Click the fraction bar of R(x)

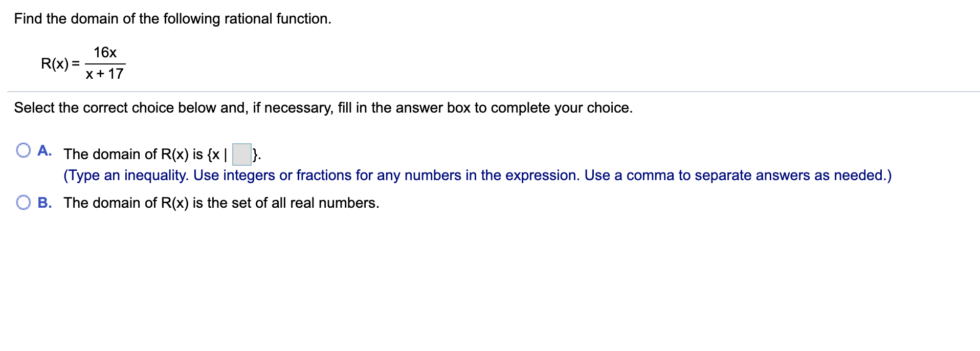tap(105, 64)
